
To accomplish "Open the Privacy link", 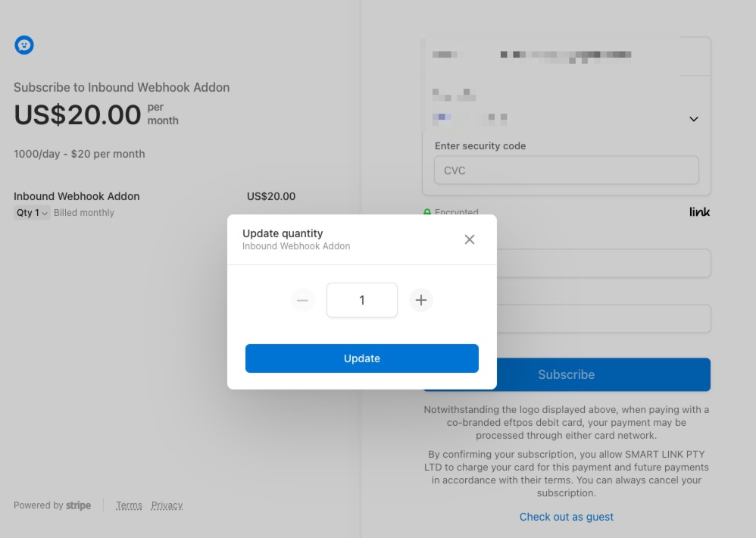I will pos(167,505).
